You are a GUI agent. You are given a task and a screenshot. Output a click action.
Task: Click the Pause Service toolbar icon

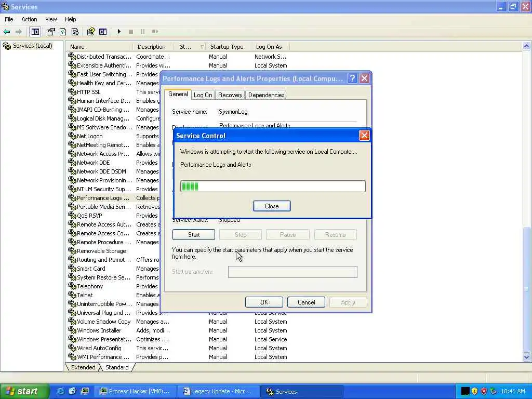[142, 32]
